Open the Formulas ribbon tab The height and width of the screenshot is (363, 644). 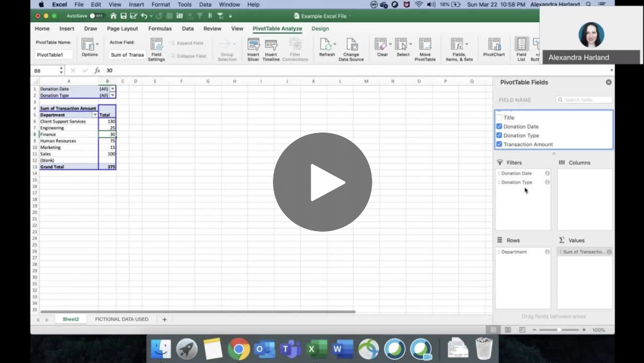pos(160,28)
